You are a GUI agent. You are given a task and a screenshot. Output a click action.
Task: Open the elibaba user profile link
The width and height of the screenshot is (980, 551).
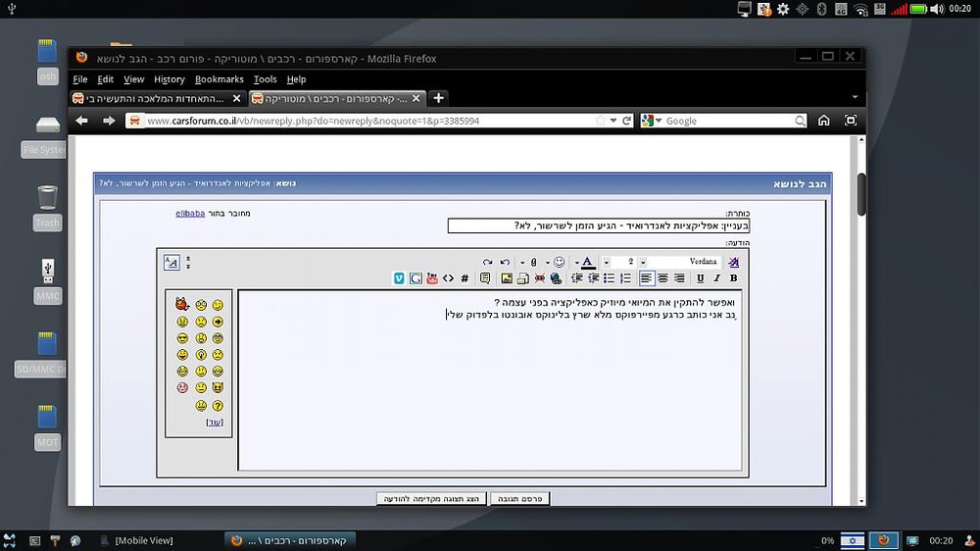190,214
